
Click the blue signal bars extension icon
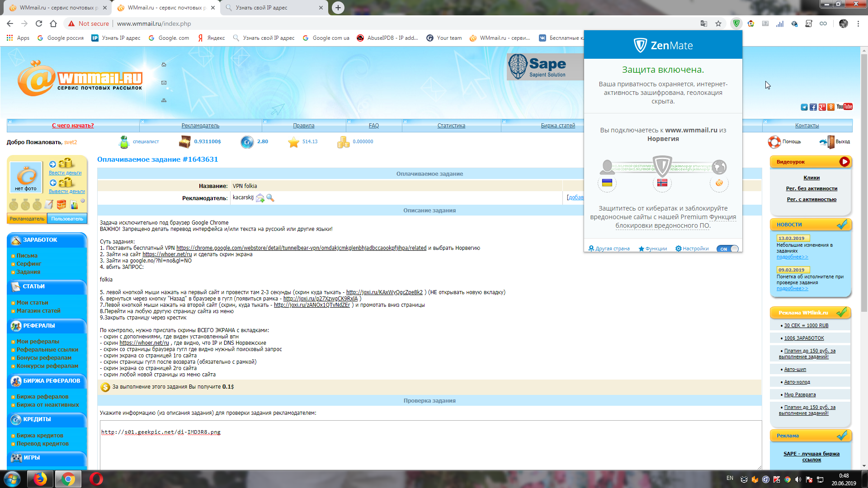click(780, 23)
